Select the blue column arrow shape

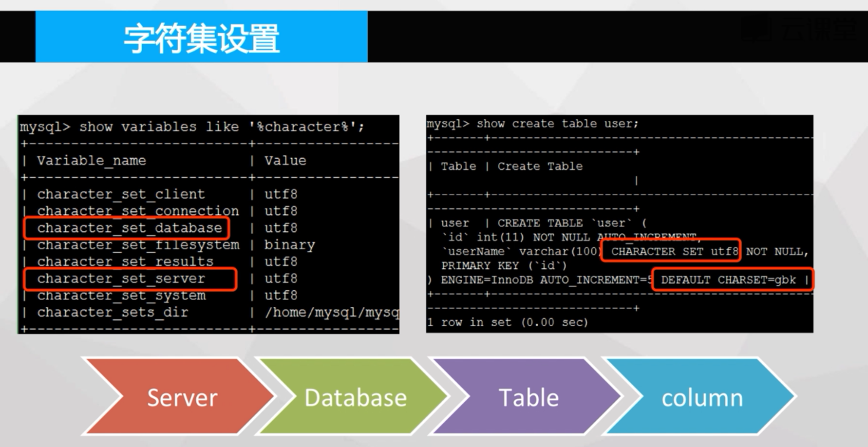(x=699, y=396)
